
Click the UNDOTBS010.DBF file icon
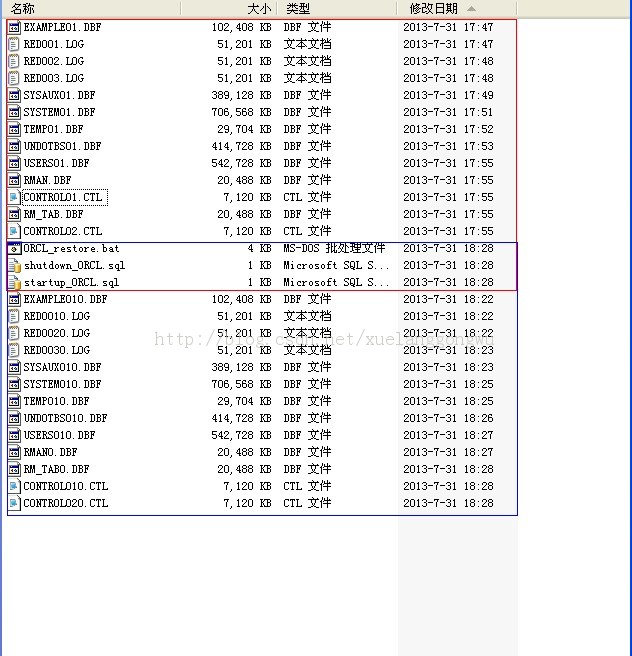(14, 418)
